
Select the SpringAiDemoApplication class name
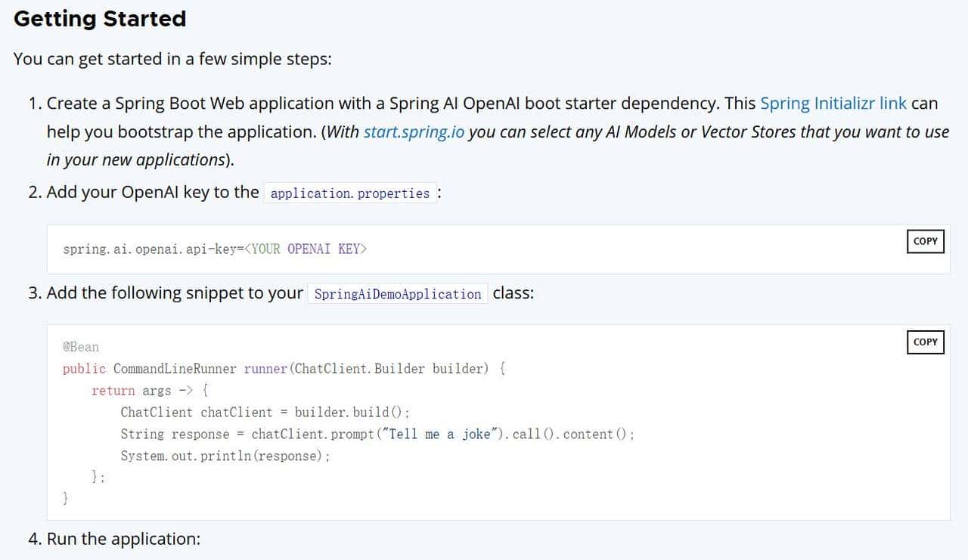pyautogui.click(x=396, y=294)
